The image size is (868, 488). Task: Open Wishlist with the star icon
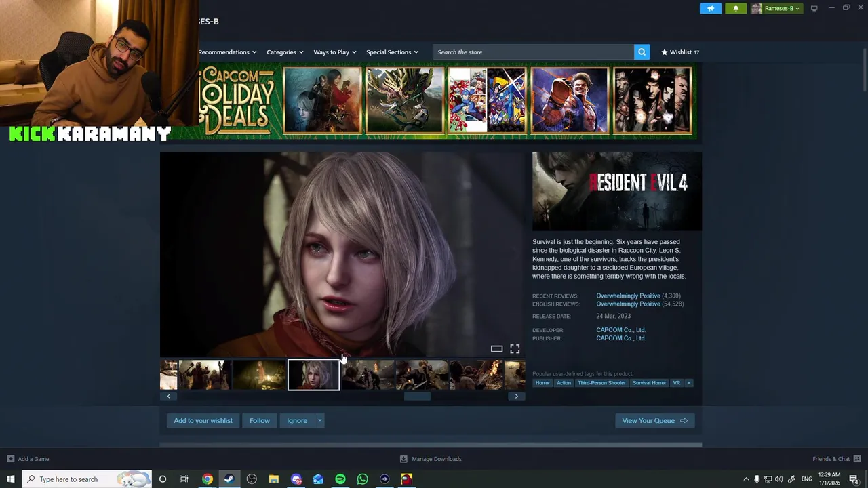coord(680,52)
